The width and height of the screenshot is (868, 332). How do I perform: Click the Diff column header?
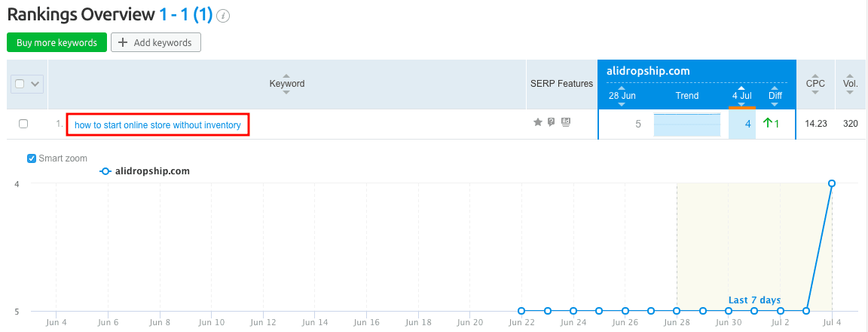pyautogui.click(x=775, y=96)
